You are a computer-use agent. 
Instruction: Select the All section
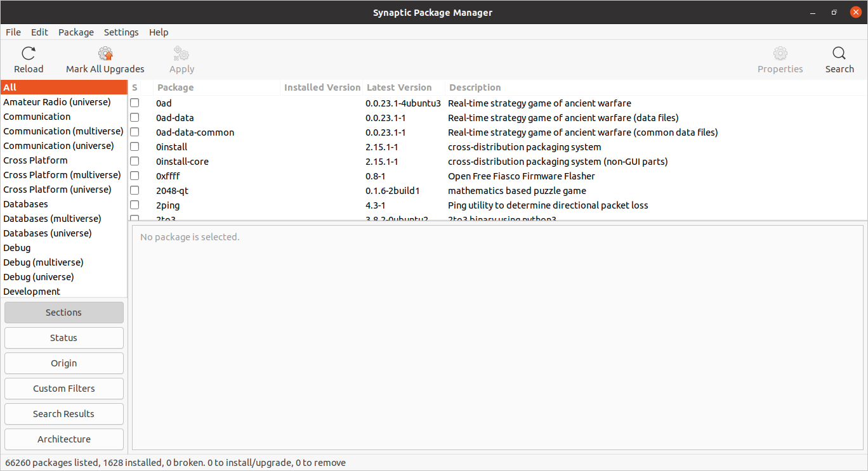coord(63,87)
